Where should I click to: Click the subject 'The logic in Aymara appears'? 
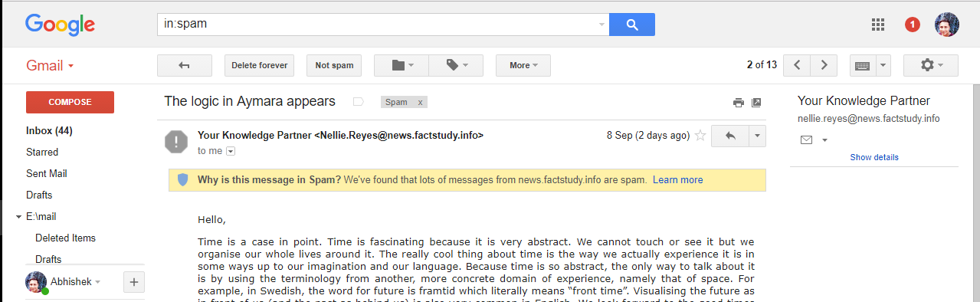click(250, 101)
